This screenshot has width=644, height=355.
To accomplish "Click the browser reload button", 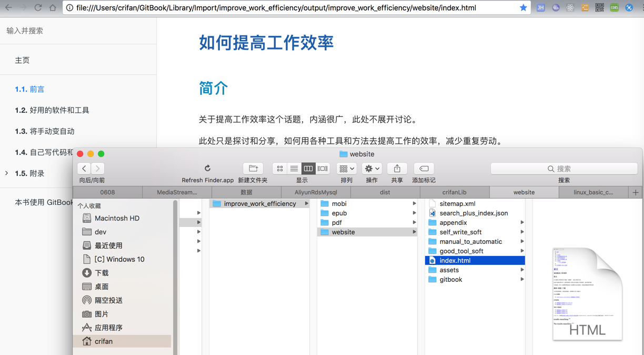I will coord(38,7).
